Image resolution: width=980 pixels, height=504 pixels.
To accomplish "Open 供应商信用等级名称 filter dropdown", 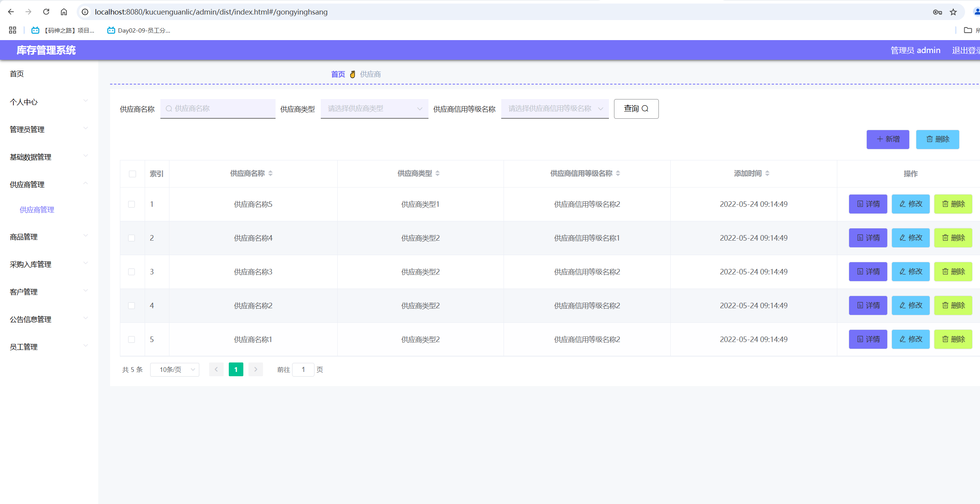I will point(555,109).
